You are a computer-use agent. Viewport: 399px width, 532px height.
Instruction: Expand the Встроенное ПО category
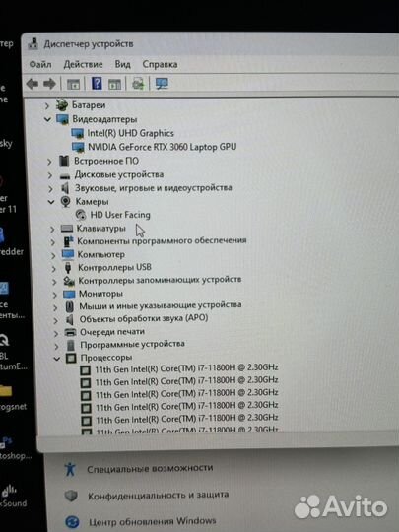[49, 162]
